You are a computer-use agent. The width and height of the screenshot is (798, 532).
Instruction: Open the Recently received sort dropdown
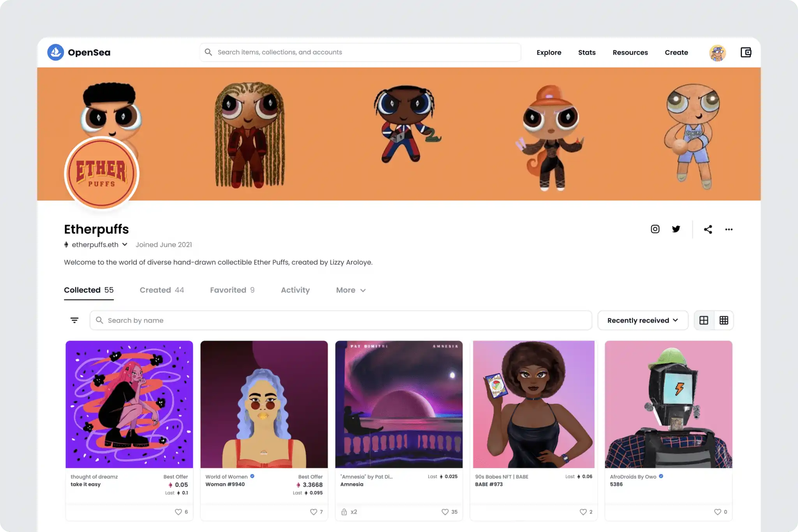[x=643, y=320]
